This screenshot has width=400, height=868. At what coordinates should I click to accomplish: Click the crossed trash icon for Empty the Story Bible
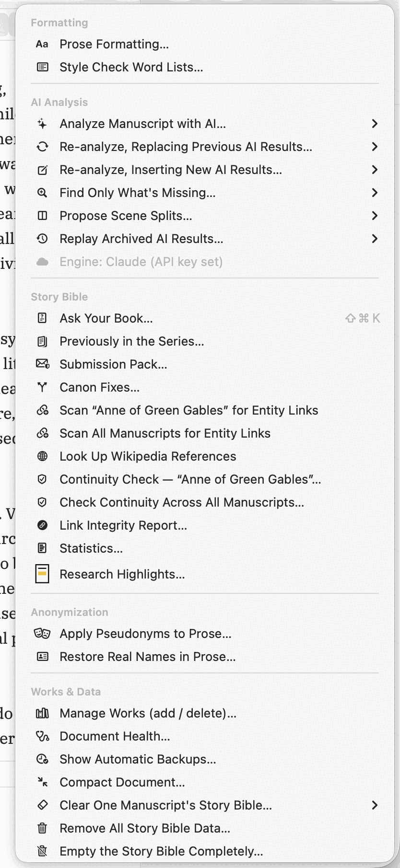click(42, 851)
